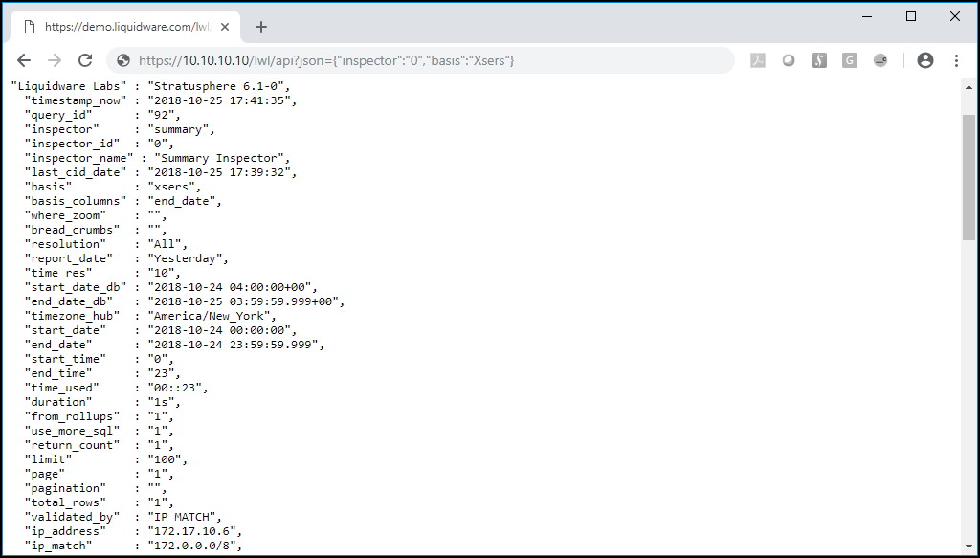This screenshot has height=558, width=980.
Task: Click the forward navigation arrow
Action: click(x=55, y=60)
